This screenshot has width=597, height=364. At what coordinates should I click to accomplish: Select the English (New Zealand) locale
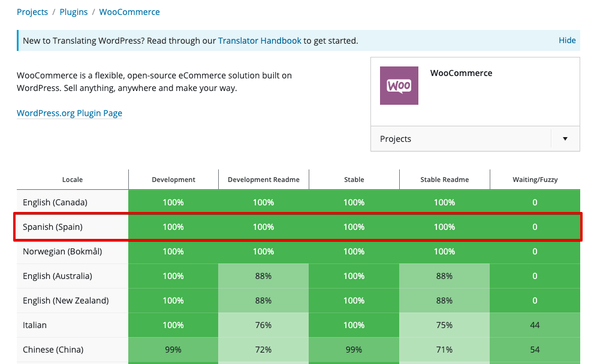click(x=66, y=301)
